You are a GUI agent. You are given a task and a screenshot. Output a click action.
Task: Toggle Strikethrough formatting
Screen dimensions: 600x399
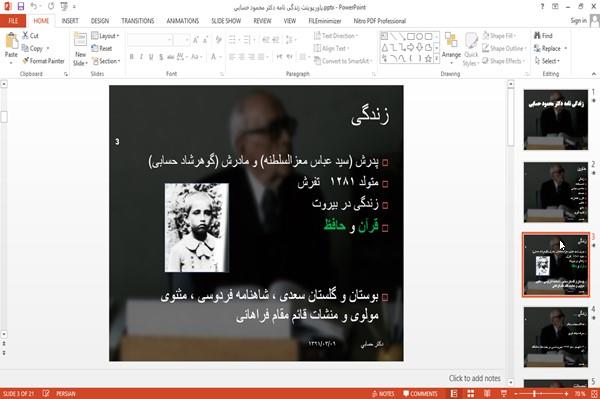click(171, 57)
